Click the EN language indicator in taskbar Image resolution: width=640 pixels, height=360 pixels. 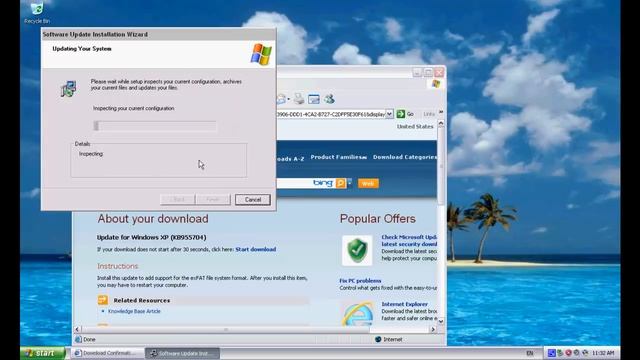530,353
